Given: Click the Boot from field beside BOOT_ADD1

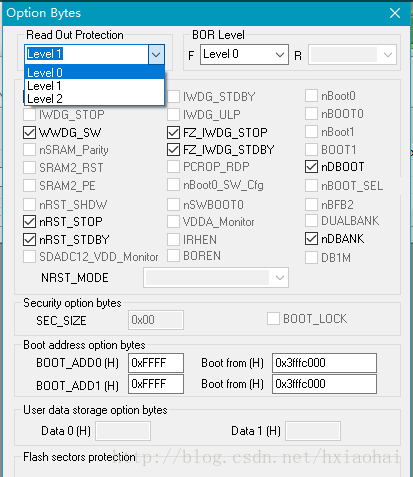Looking at the screenshot, I should coord(324,384).
